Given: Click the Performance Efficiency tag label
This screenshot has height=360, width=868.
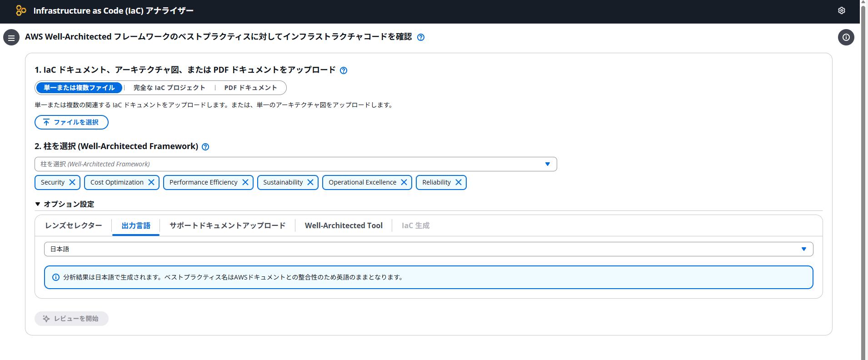Looking at the screenshot, I should click(x=203, y=182).
